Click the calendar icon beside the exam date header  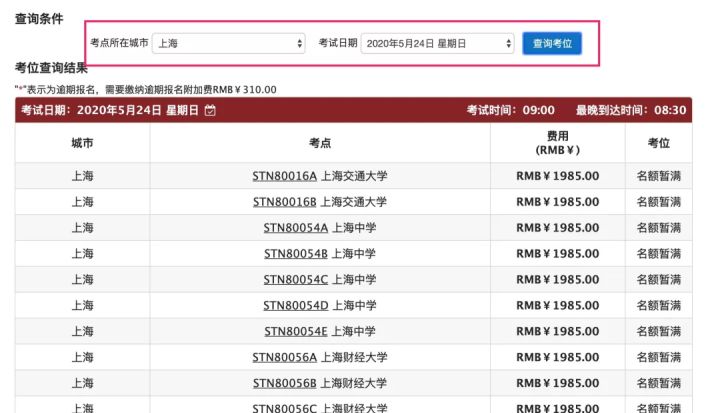[x=210, y=110]
